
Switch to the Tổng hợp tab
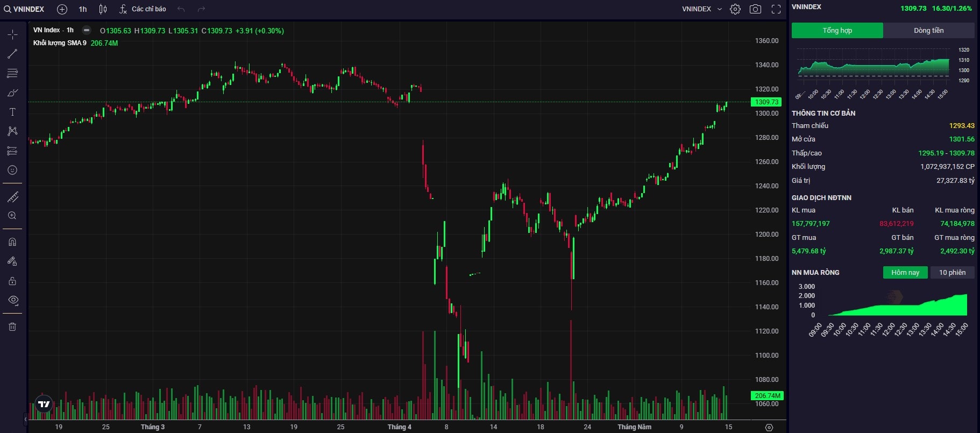point(837,30)
